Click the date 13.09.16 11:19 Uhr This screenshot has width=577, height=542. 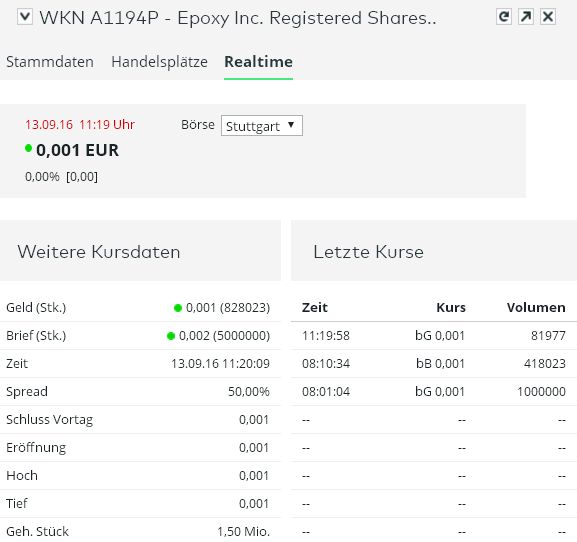[80, 125]
